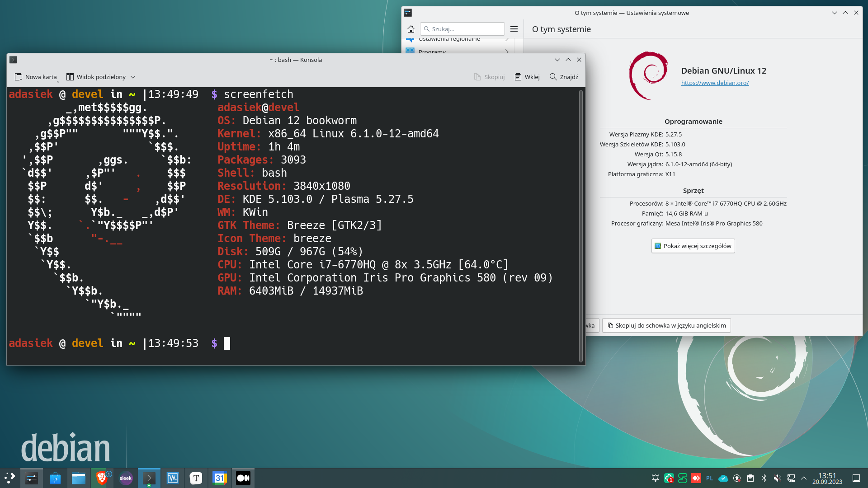This screenshot has width=868, height=488.
Task: Toggle show desktop button at the taskbar end
Action: (x=856, y=478)
